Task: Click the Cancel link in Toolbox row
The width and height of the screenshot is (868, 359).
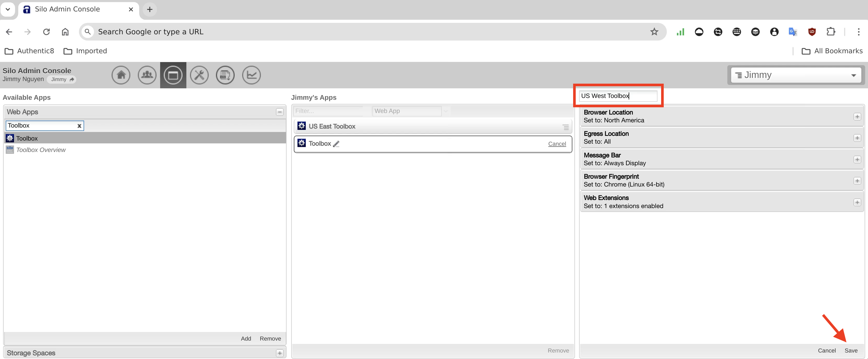Action: [557, 144]
